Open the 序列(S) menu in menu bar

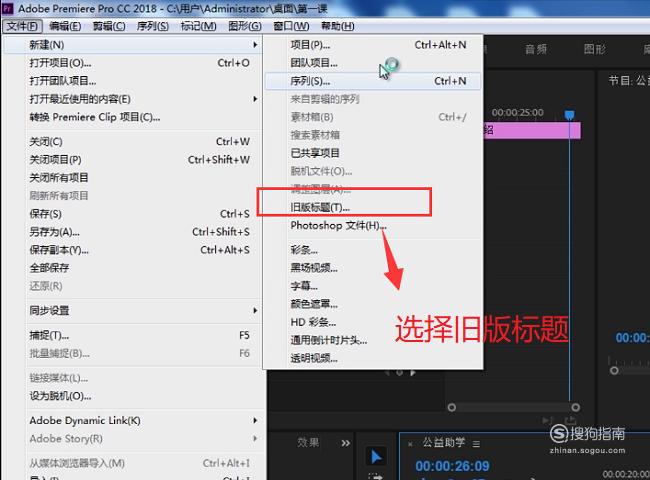[x=153, y=26]
